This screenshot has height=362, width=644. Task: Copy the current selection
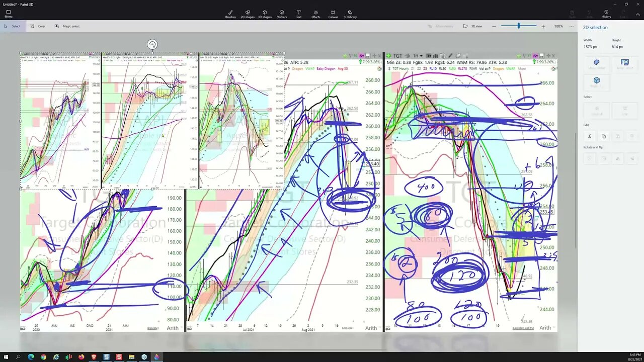(x=604, y=136)
